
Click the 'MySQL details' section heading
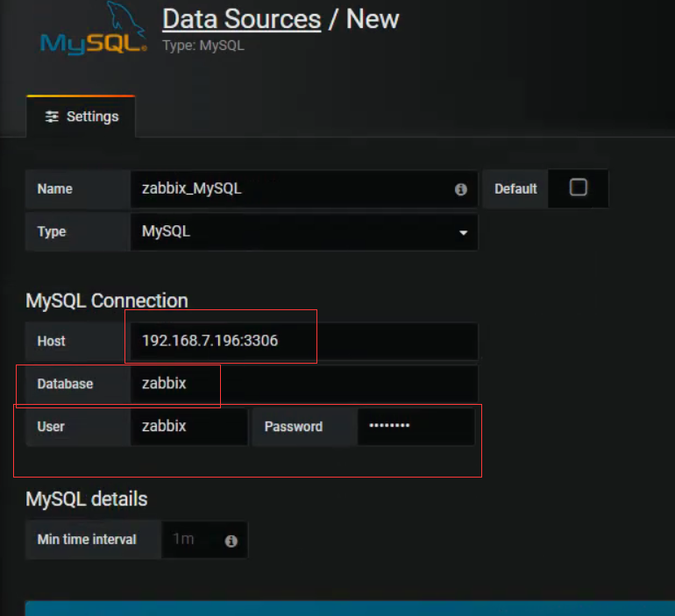click(x=87, y=499)
